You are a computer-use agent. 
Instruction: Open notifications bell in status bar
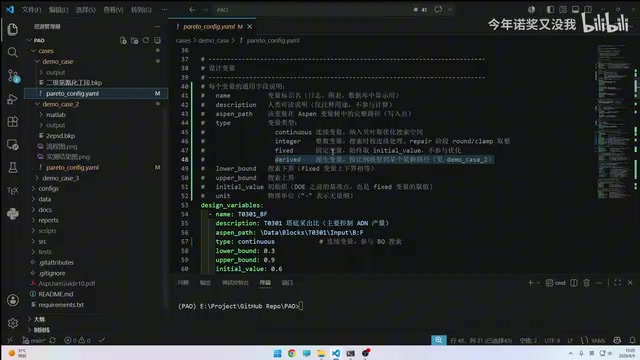[x=632, y=340]
